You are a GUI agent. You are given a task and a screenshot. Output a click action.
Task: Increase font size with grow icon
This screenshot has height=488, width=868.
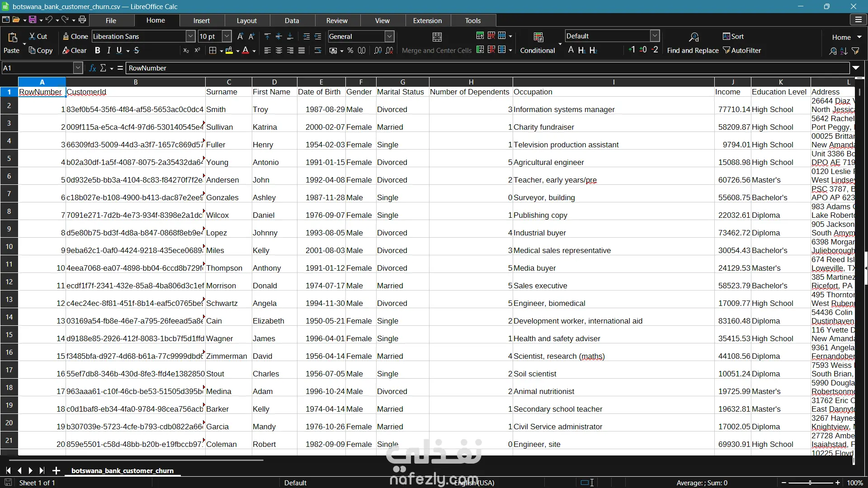coord(240,37)
